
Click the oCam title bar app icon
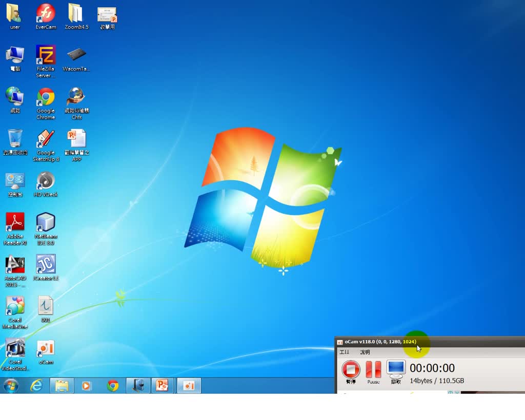click(x=340, y=342)
